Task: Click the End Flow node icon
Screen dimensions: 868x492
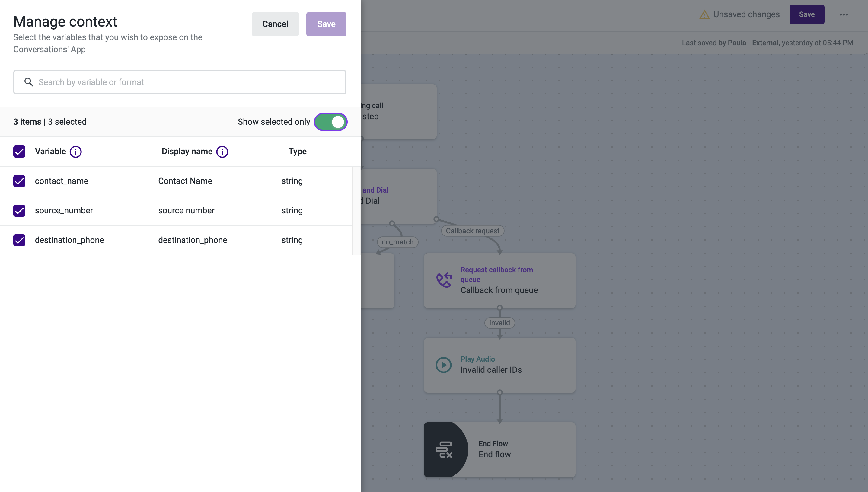Action: click(x=444, y=450)
